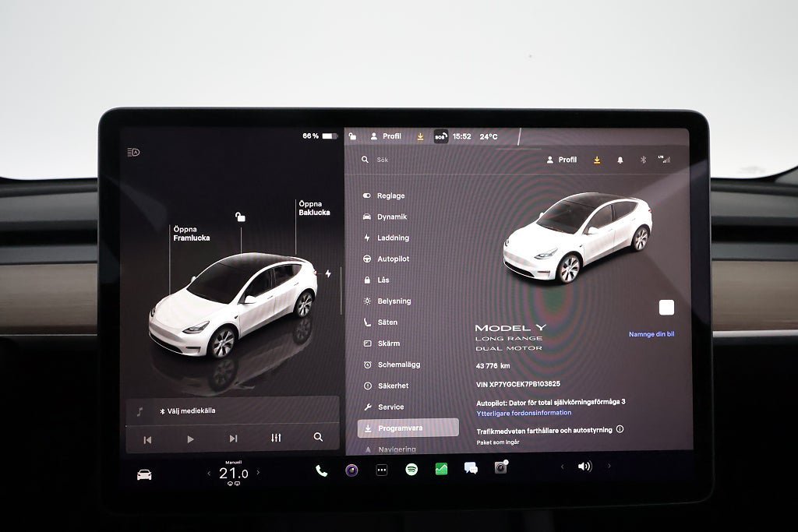Open the green energy chart app
Screen dimensions: 798x532
point(441,468)
